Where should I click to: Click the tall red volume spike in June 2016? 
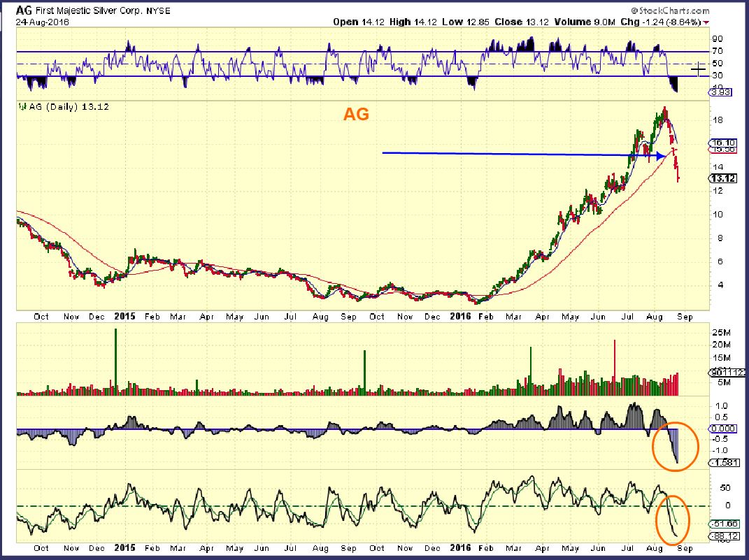(x=614, y=367)
